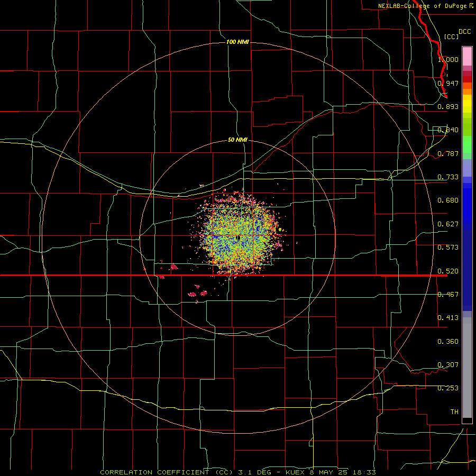Click the 0.253 scale value
The image size is (476, 476).
coord(448,388)
